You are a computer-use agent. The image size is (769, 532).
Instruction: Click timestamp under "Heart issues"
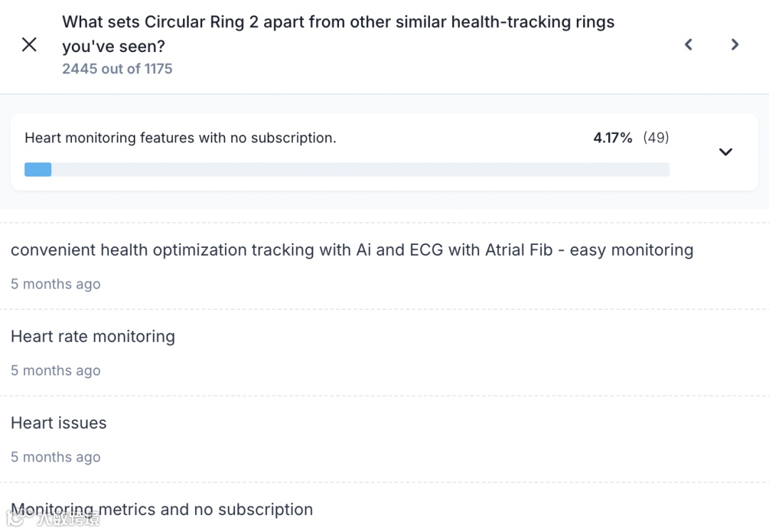56,457
